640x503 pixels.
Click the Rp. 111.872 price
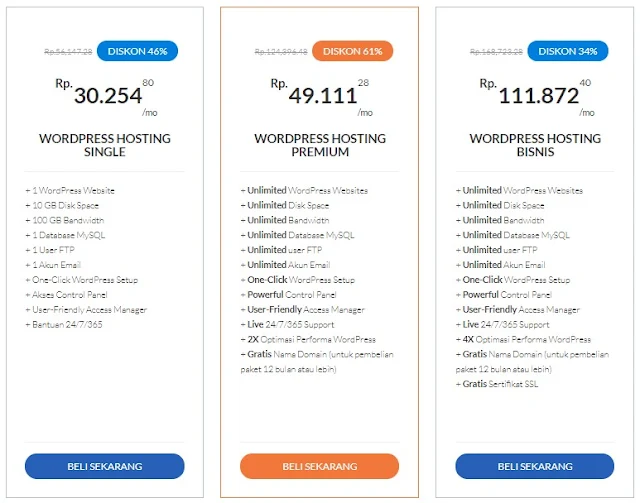537,96
